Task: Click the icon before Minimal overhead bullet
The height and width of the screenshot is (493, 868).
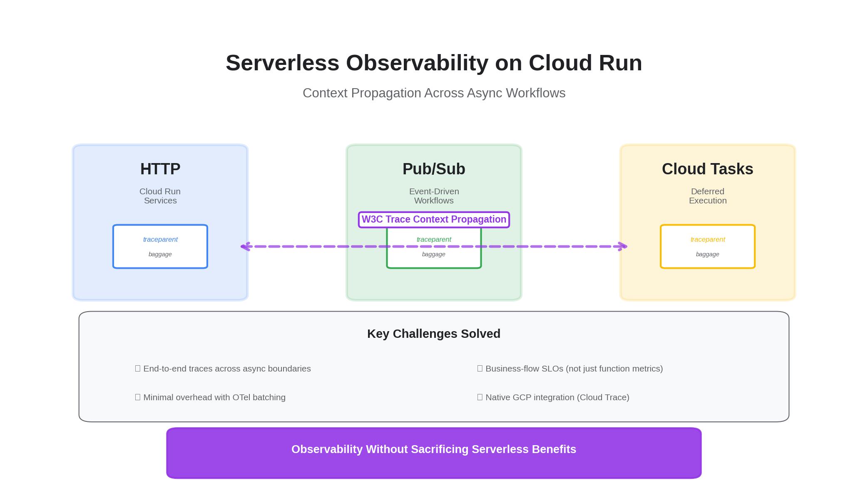Action: point(137,397)
